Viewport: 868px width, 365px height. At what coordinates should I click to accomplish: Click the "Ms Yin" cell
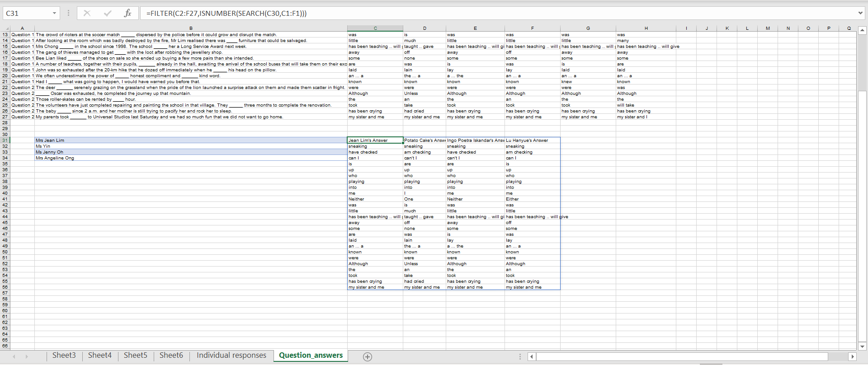(191, 146)
